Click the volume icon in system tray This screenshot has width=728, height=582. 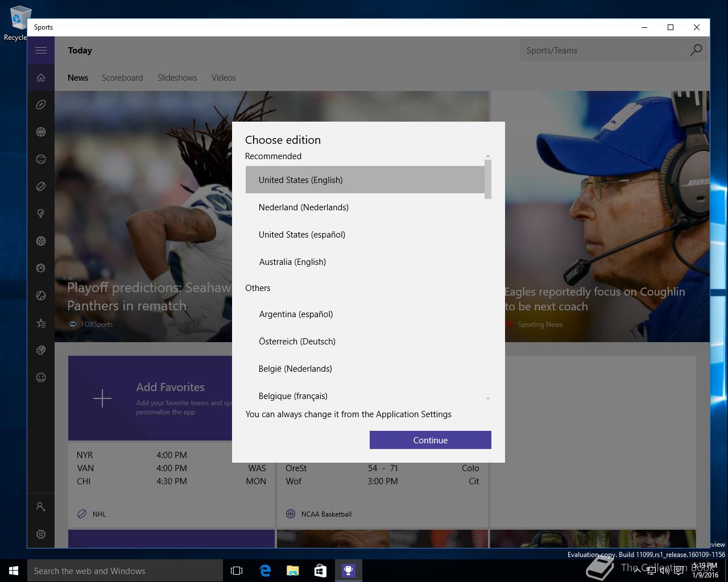(x=664, y=571)
